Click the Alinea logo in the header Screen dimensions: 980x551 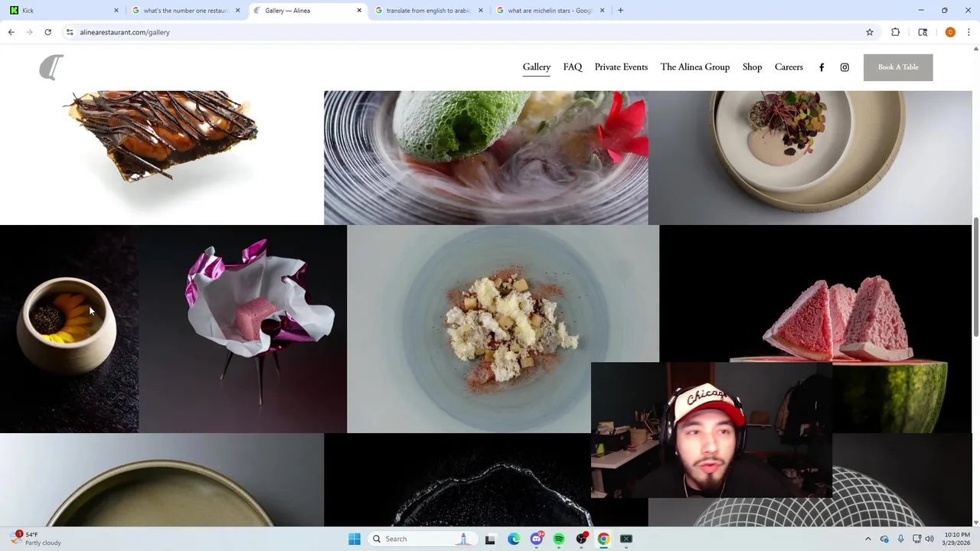[51, 67]
